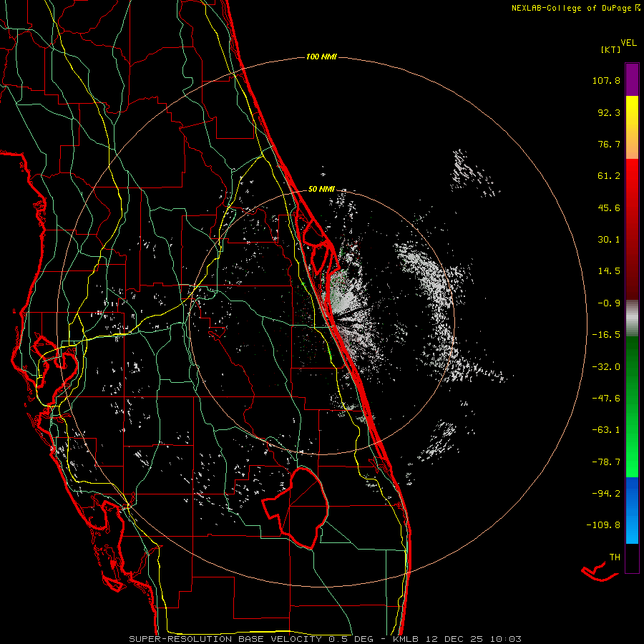
Task: Select the -78.7 legend value
Action: tap(606, 462)
